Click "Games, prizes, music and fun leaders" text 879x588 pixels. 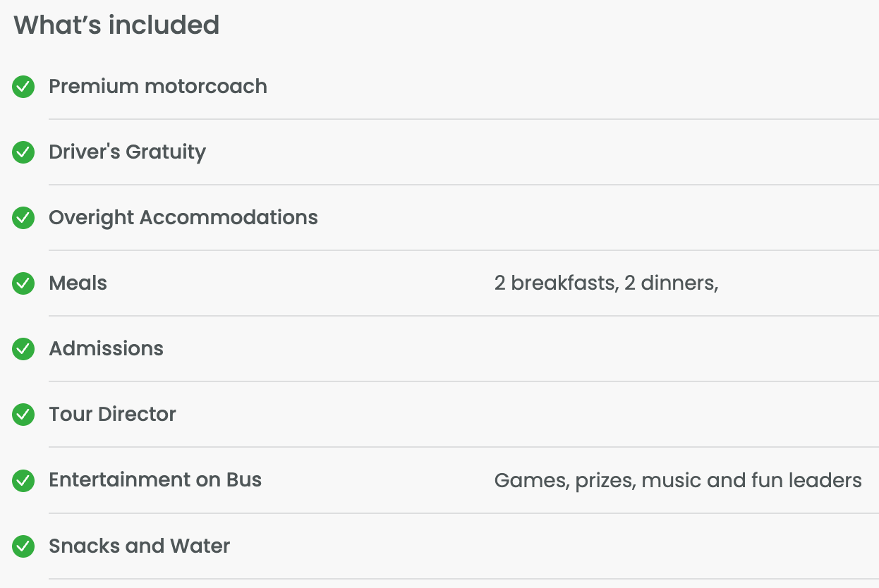coord(678,481)
